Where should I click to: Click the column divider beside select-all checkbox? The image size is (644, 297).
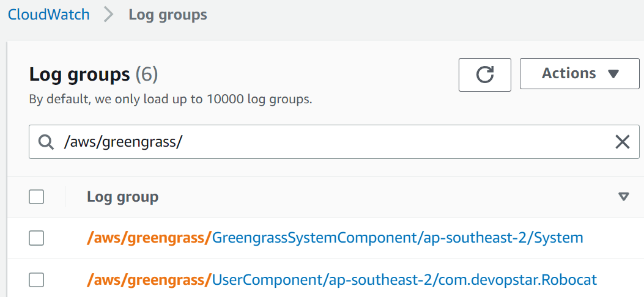pos(65,197)
